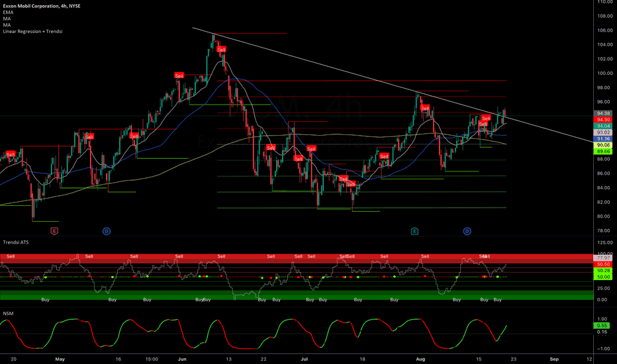Screen dimensions: 617x364
Task: Click the Jun label on time axis
Action: click(182, 359)
